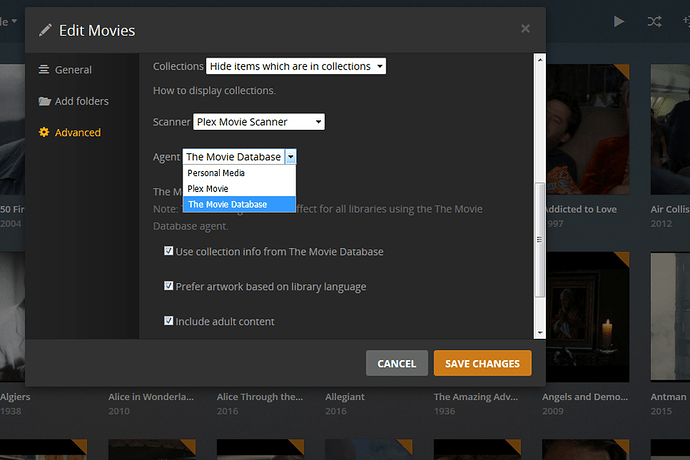This screenshot has width=690, height=460.
Task: Click the Angels and Demo... title
Action: point(585,397)
